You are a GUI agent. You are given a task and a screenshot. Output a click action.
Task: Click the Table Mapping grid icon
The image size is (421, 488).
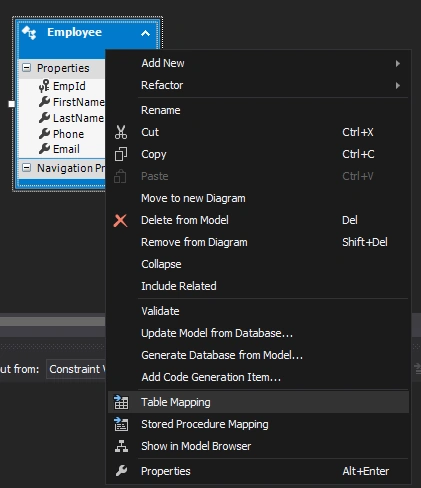click(x=121, y=402)
